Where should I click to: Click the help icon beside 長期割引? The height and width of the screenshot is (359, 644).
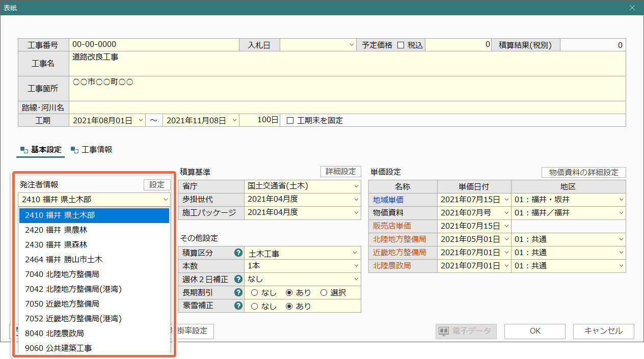click(x=237, y=292)
